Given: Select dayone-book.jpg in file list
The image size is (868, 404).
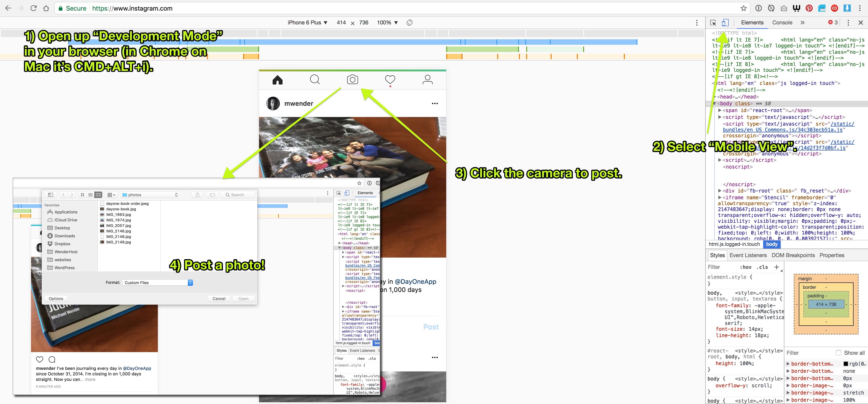Looking at the screenshot, I should [121, 209].
